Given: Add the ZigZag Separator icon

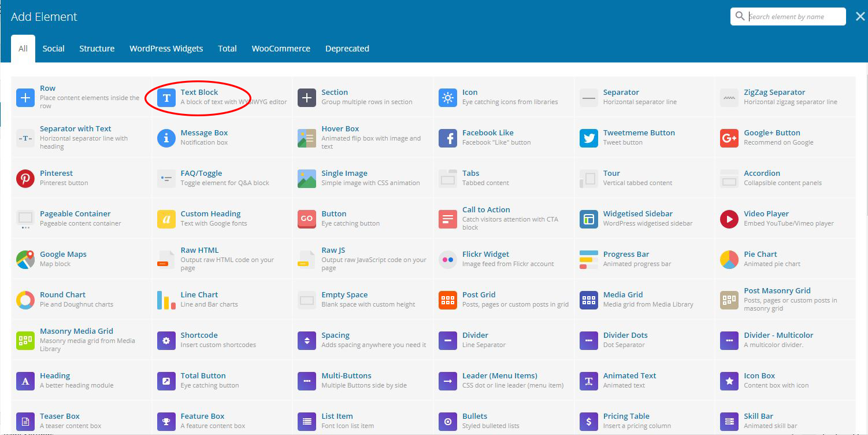Looking at the screenshot, I should pos(729,98).
